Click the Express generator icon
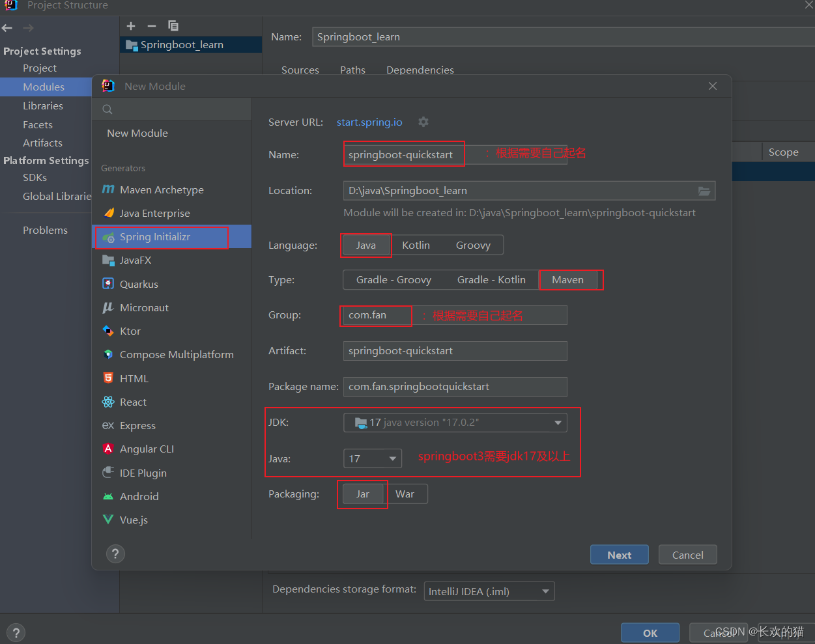The height and width of the screenshot is (644, 815). click(108, 425)
